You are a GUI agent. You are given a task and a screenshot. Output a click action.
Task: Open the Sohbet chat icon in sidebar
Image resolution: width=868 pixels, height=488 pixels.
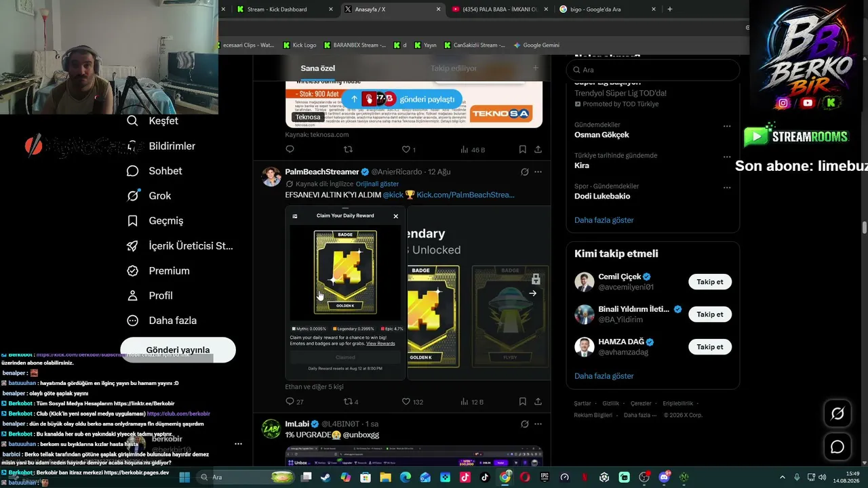(133, 171)
